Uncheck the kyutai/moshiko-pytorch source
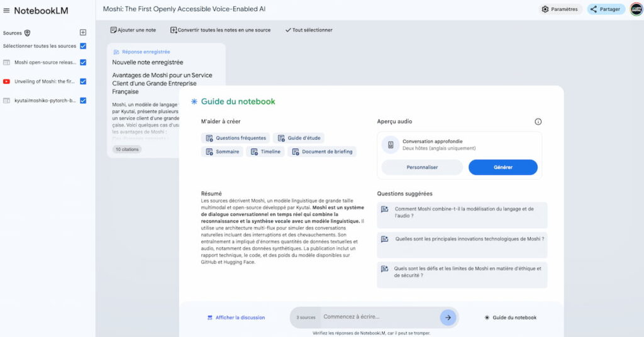Viewport: 644px width, 337px height. coord(83,100)
